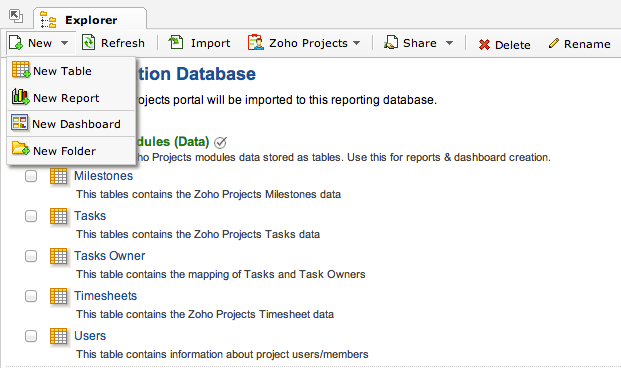
Task: Click the Share toolbar label
Action: [x=420, y=43]
